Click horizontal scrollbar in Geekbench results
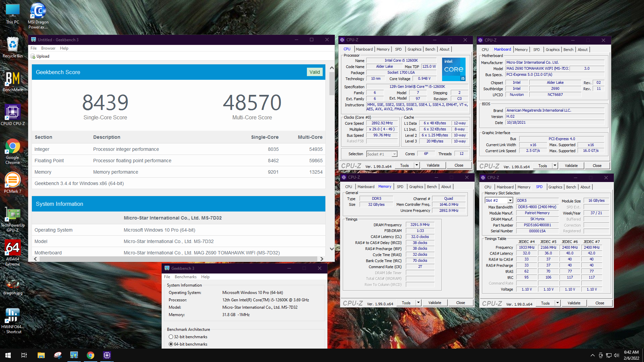 click(178, 259)
